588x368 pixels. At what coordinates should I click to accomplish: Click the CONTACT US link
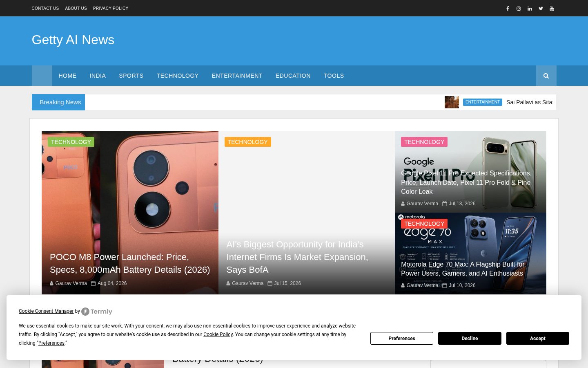pos(45,8)
